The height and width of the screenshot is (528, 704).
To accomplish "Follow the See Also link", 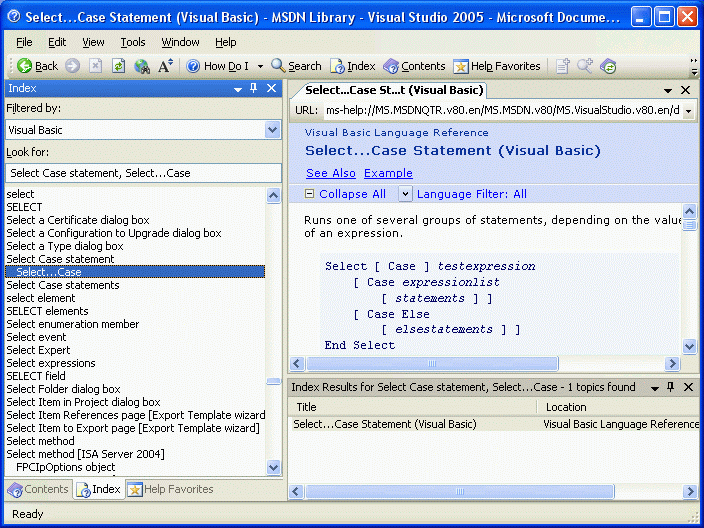I will point(330,173).
